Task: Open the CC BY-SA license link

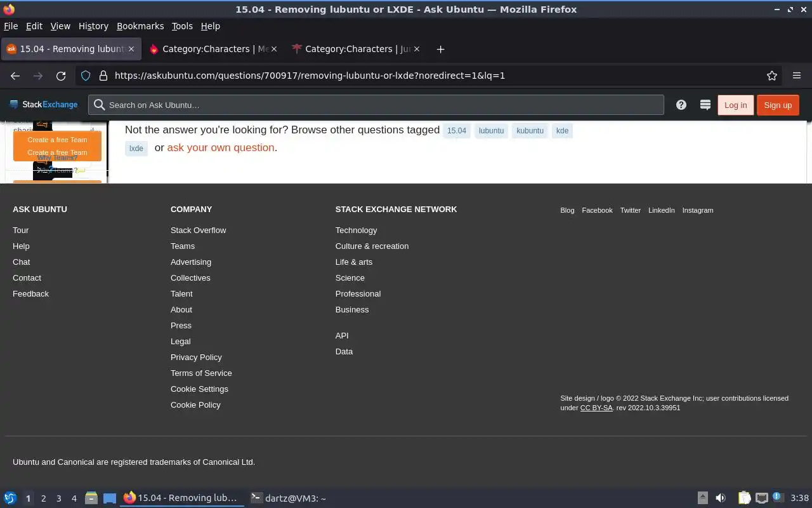Action: coord(596,408)
